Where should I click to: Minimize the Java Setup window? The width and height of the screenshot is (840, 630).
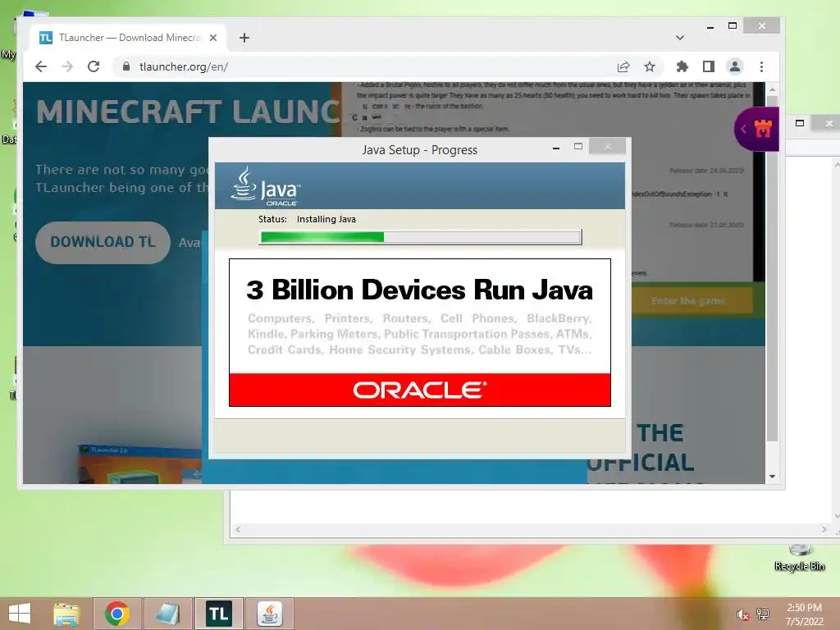[x=556, y=148]
